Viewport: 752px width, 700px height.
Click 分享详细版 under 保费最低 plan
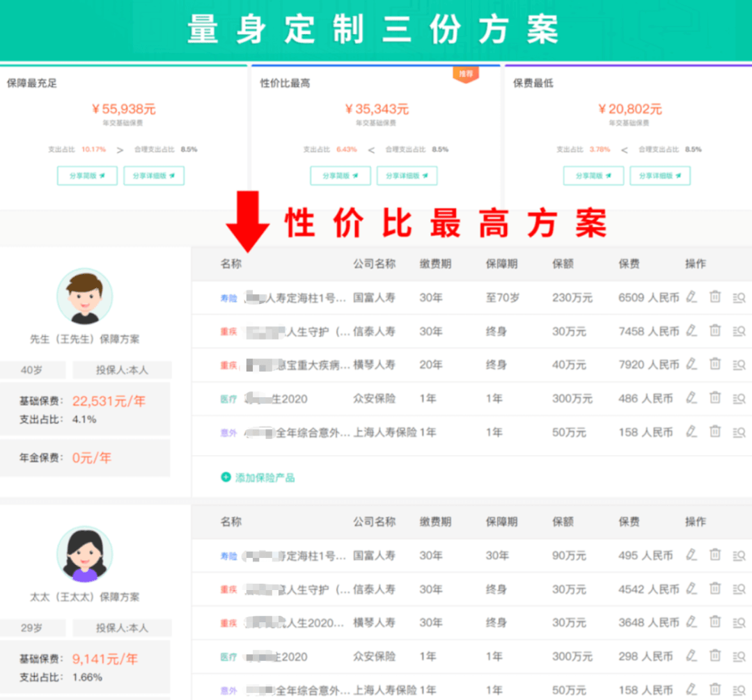(660, 176)
